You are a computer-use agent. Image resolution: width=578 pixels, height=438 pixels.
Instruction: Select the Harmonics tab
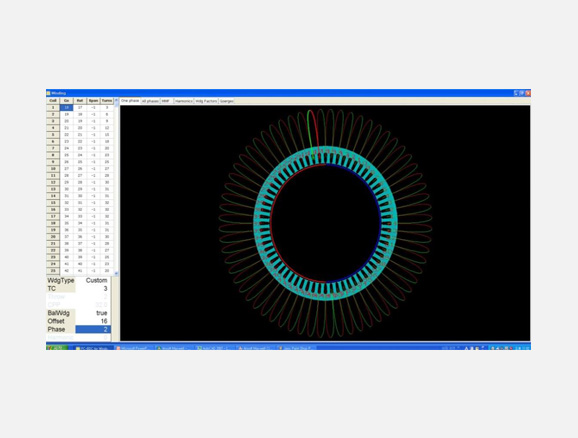pos(184,101)
